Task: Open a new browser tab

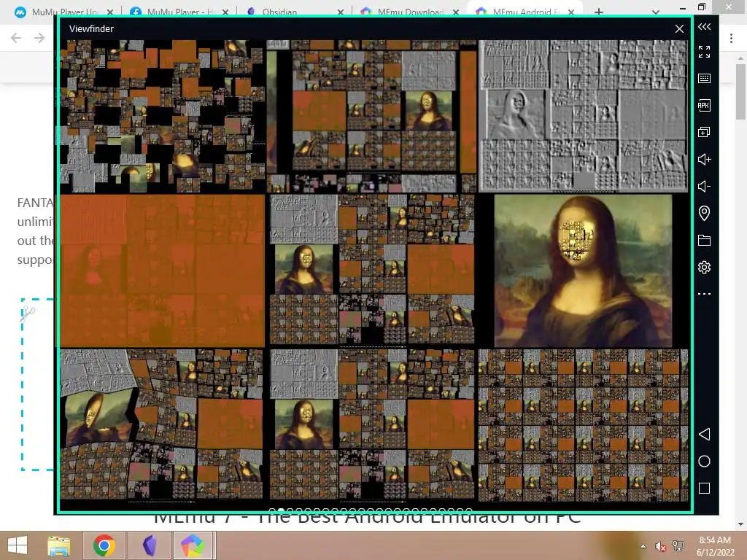Action: (599, 12)
